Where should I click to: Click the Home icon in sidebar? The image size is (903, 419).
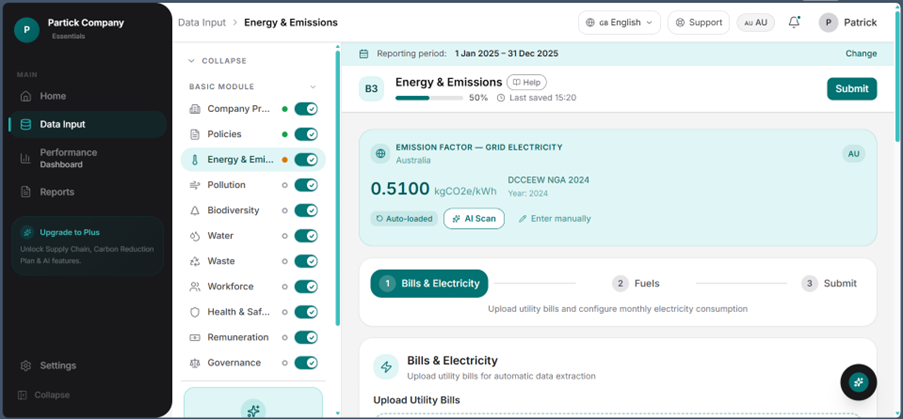(25, 96)
